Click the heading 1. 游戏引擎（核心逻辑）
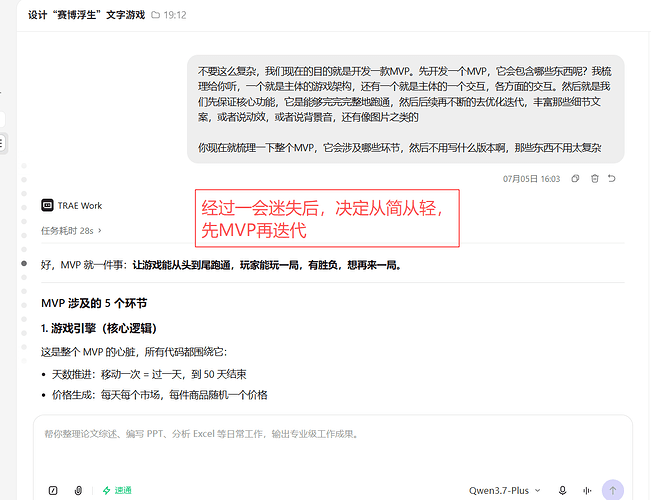The image size is (651, 500). click(99, 328)
